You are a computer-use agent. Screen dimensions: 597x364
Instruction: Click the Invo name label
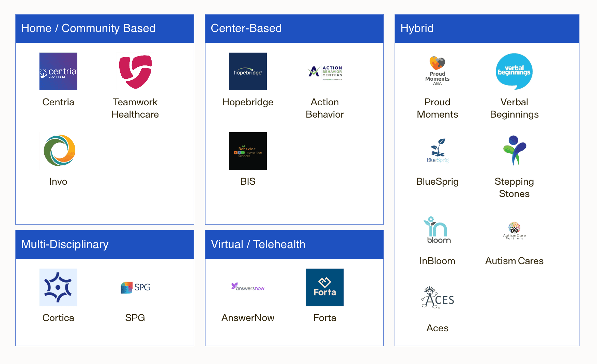tap(58, 181)
